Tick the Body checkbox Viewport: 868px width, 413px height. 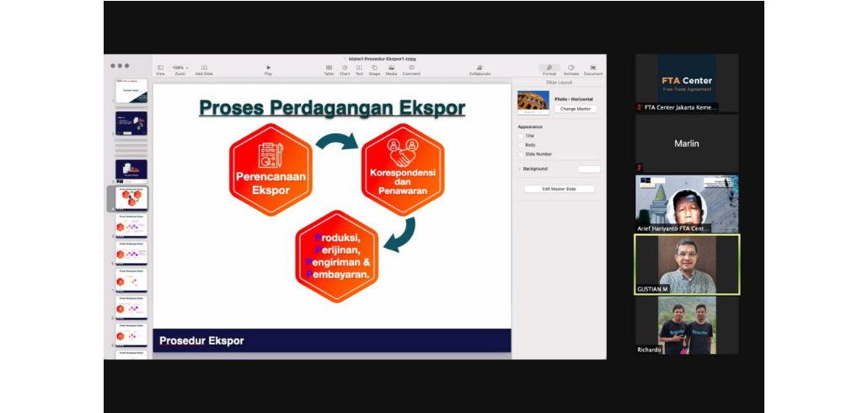click(521, 145)
